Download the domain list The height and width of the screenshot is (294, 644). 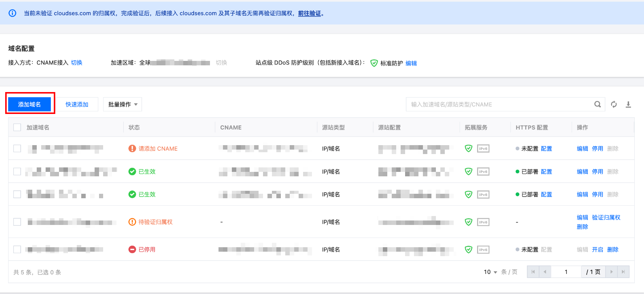point(628,104)
